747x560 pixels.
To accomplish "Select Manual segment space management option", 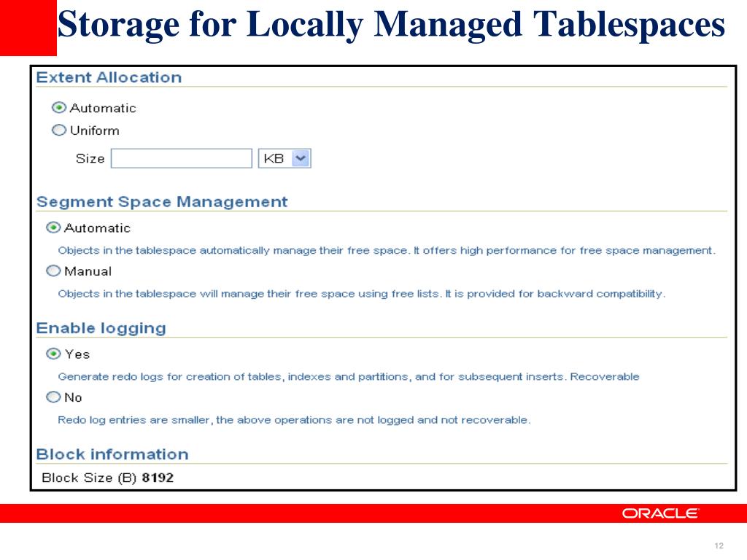I will click(53, 271).
